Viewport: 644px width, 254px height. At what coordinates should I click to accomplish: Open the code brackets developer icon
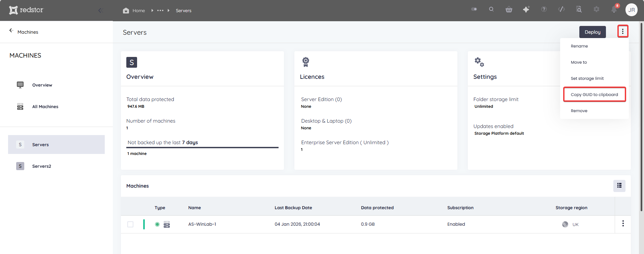pos(561,9)
